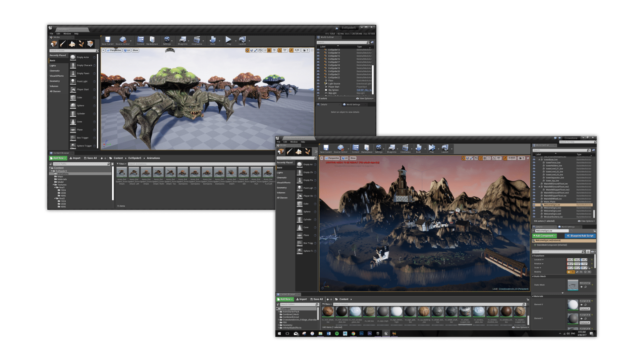Screen dimensions: 644x362
Task: Open File menu in EvilSpider5 window
Action: [x=51, y=34]
